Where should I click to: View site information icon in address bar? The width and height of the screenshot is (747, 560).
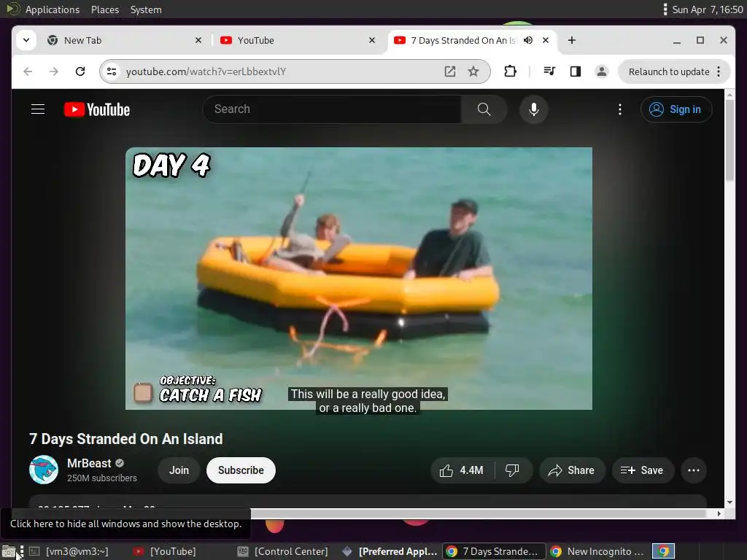point(112,71)
